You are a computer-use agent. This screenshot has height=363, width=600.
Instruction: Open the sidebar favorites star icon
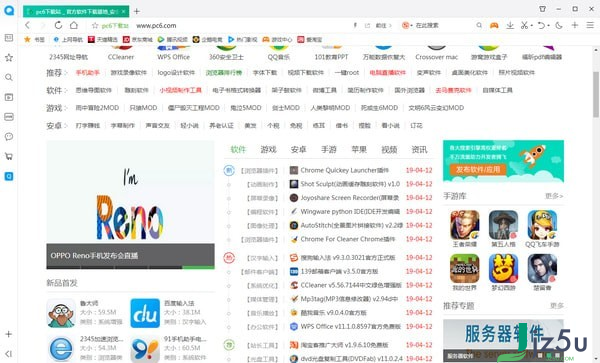coord(9,58)
